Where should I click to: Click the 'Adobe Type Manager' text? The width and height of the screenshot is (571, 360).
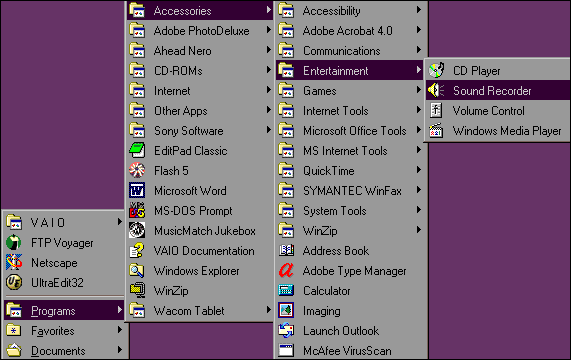click(355, 272)
